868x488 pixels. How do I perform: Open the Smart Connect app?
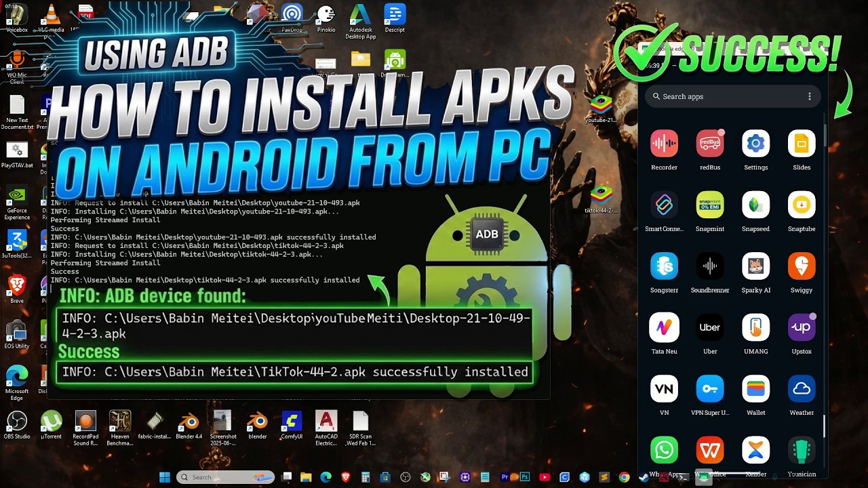(x=664, y=205)
